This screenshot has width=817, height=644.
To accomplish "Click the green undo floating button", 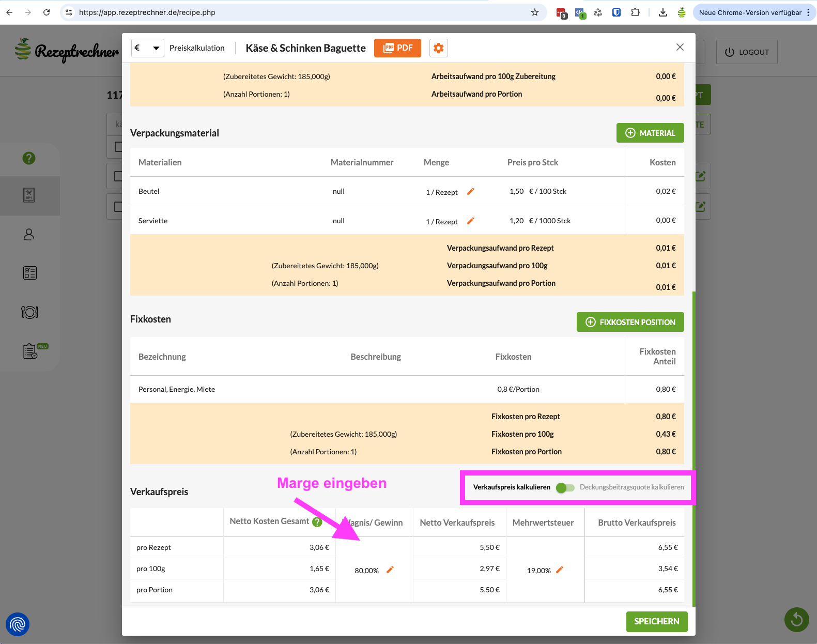I will 796,619.
